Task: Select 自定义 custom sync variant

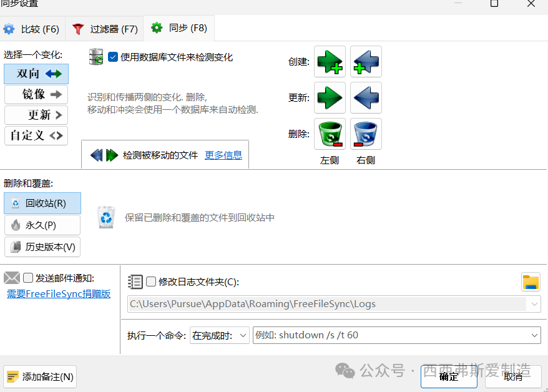Action: point(36,135)
